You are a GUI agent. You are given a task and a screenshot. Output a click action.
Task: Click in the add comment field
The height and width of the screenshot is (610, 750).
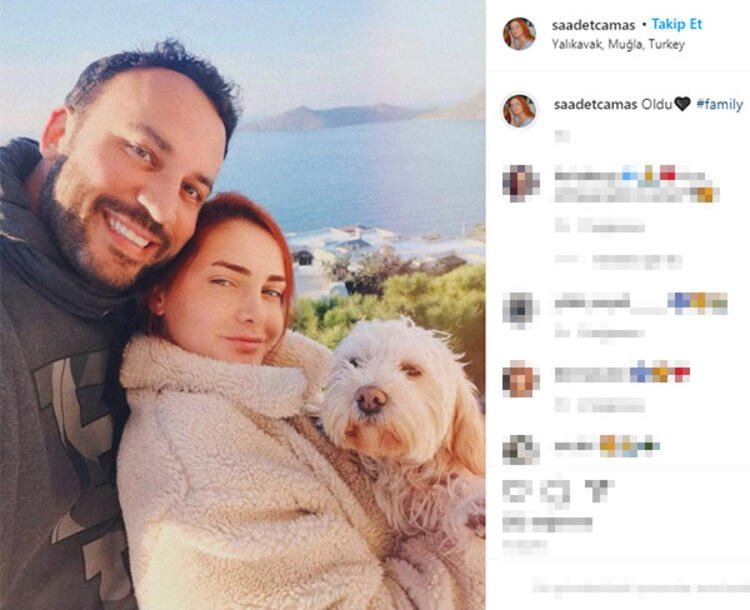pyautogui.click(x=640, y=588)
